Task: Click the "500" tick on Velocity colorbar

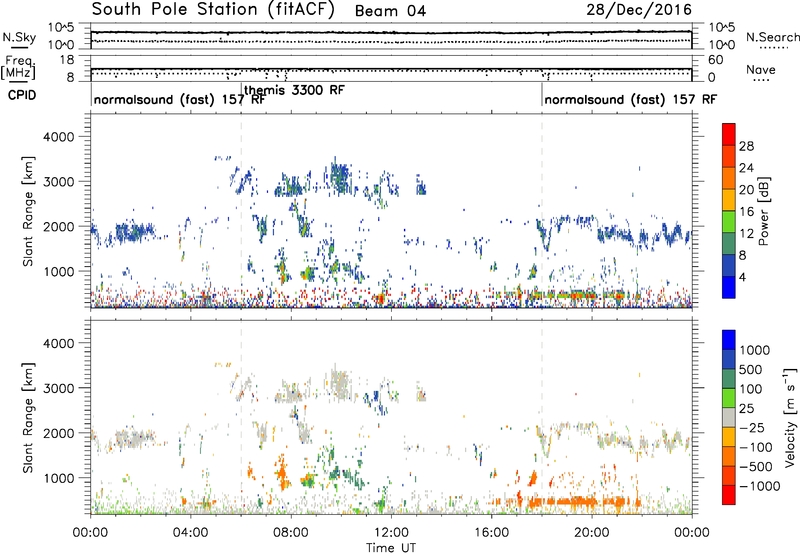Action: click(x=749, y=369)
